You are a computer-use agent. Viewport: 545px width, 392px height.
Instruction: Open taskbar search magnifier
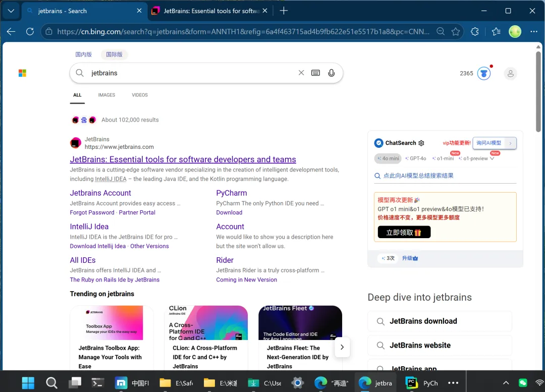tap(51, 383)
